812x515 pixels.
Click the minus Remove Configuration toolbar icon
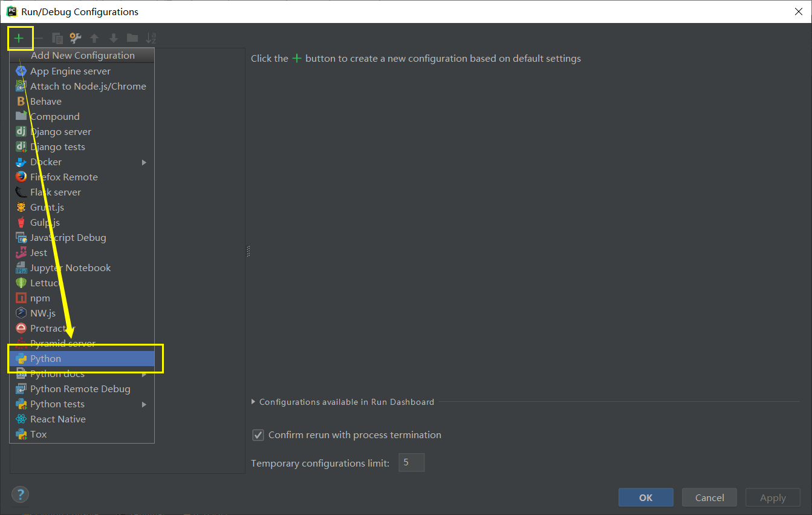tap(38, 38)
